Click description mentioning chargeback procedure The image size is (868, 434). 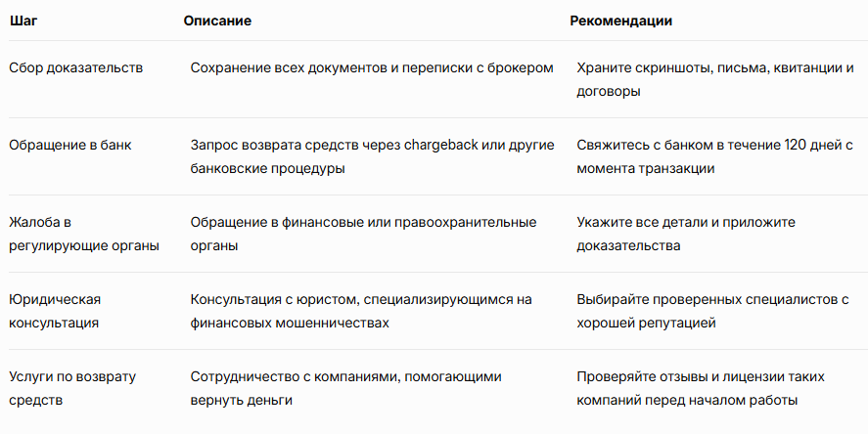pyautogui.click(x=372, y=156)
